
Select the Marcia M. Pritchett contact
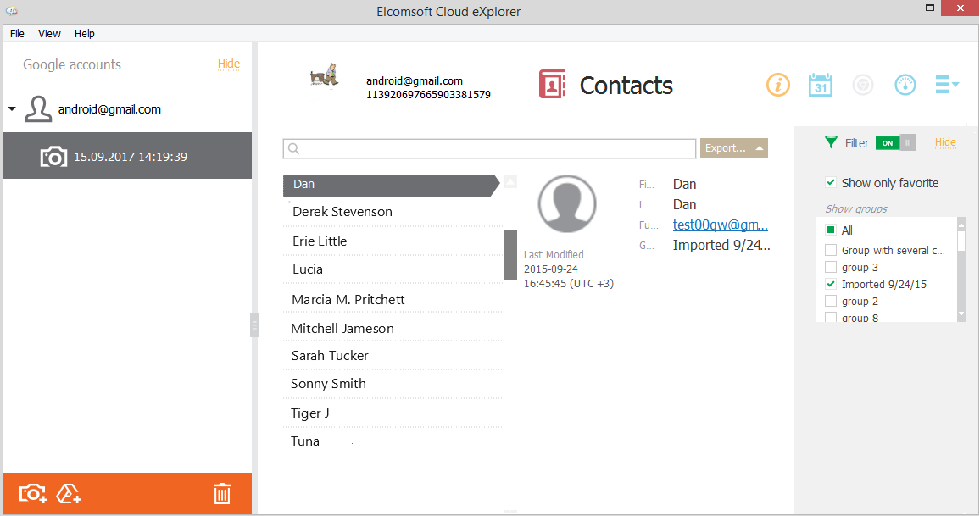pyautogui.click(x=393, y=300)
